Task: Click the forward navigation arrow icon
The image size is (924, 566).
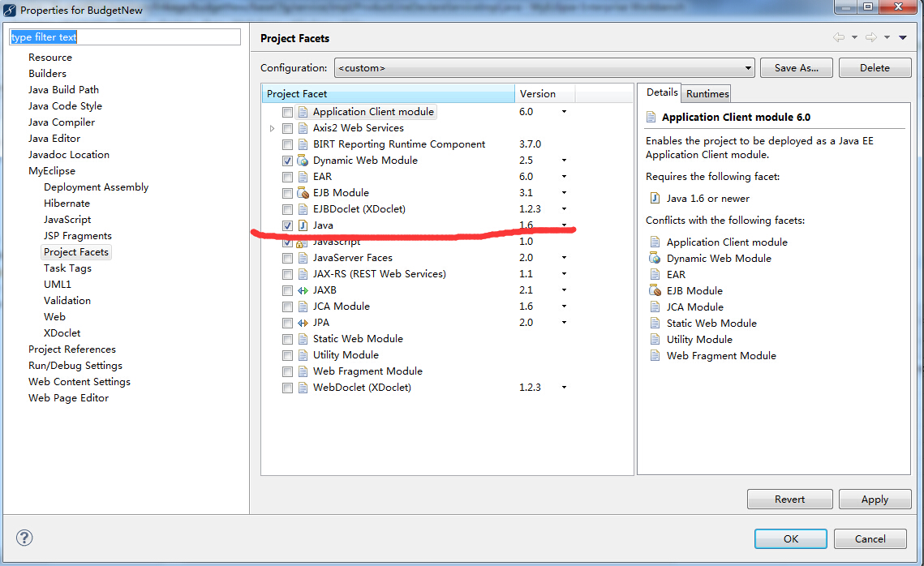Action: 871,37
